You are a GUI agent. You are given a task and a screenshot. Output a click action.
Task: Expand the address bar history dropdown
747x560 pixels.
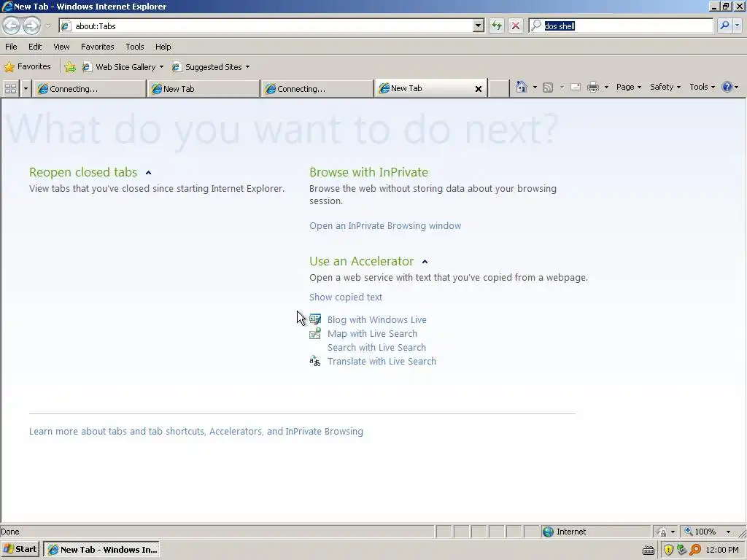(479, 26)
